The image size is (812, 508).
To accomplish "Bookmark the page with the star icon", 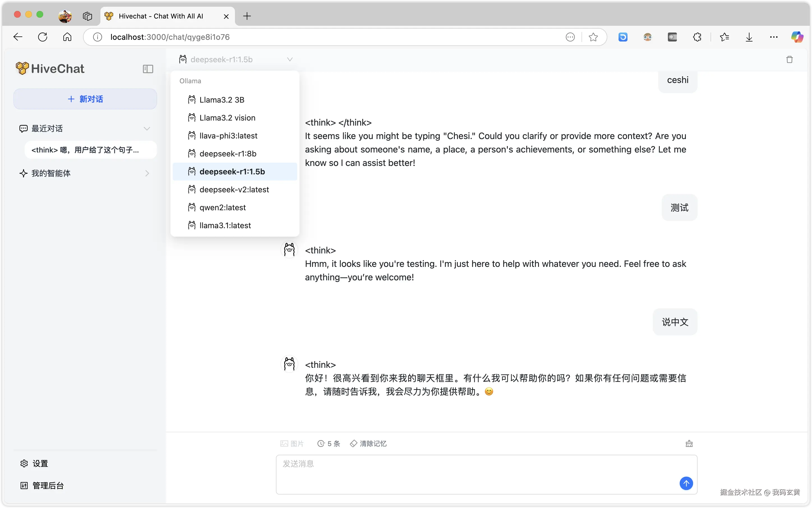I will click(593, 37).
